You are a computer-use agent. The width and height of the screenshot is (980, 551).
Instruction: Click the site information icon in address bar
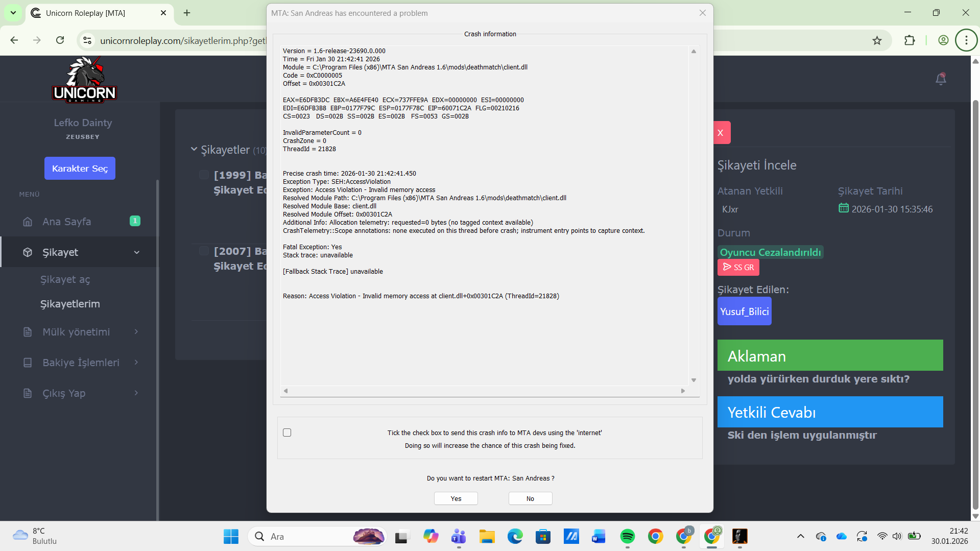87,40
